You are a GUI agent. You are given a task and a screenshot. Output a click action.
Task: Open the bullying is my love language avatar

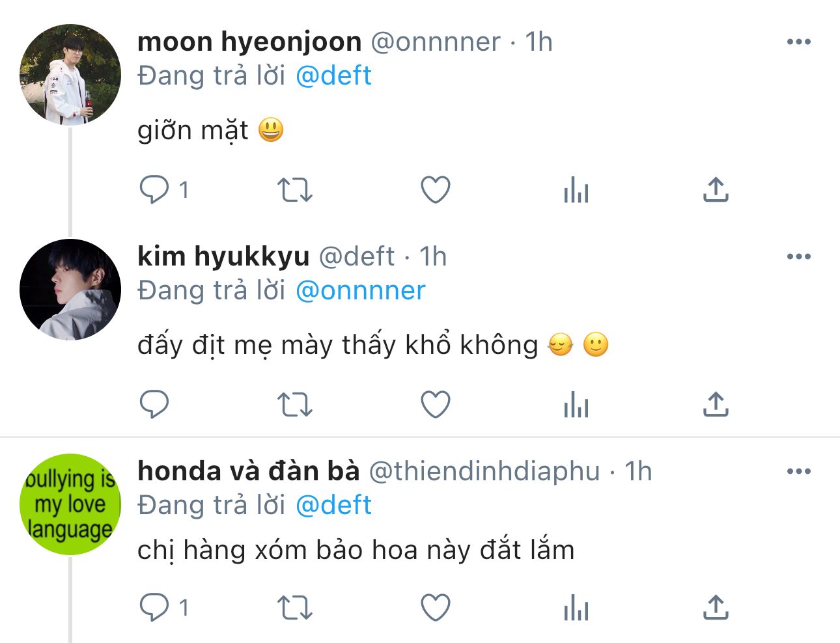(x=70, y=504)
